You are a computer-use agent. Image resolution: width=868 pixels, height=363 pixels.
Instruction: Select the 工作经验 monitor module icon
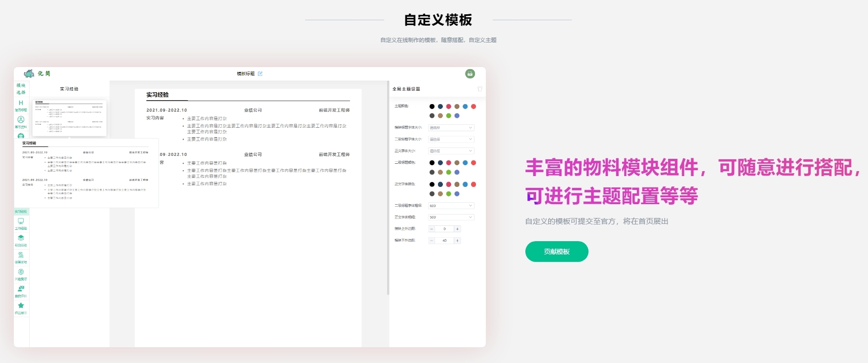point(21,221)
